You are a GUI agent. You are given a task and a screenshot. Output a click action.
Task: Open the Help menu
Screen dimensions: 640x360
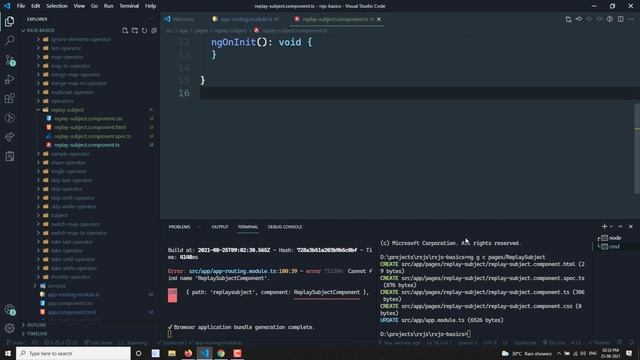click(151, 6)
